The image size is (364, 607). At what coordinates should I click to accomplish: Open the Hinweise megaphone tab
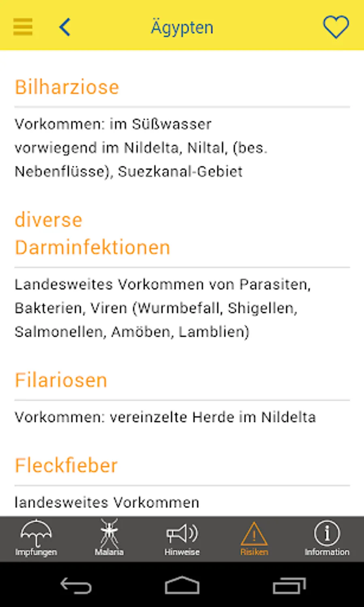182,538
